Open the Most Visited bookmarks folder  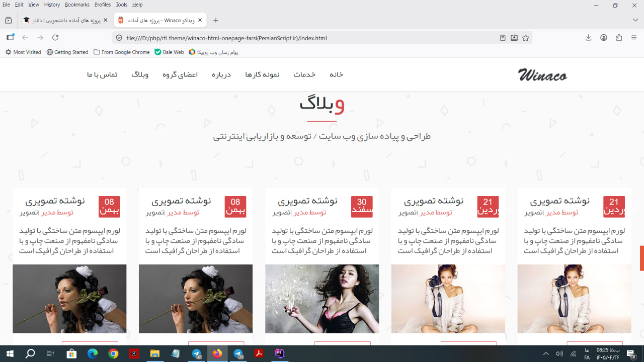click(x=23, y=52)
